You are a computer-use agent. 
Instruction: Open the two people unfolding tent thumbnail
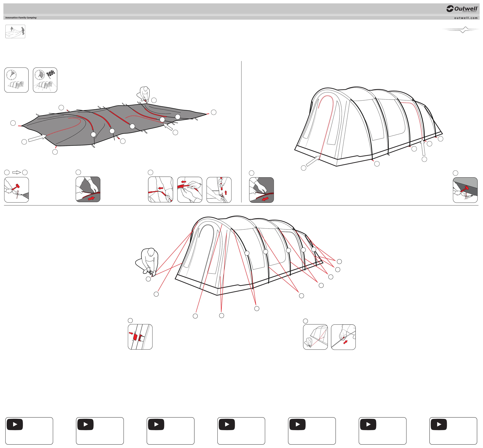click(15, 32)
